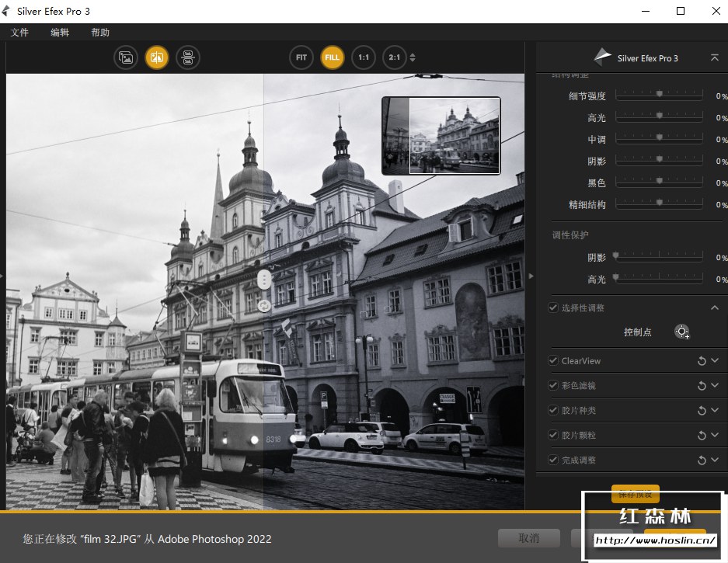The width and height of the screenshot is (728, 563).
Task: Adjust the 调性保护 阴影 slider
Action: [659, 255]
